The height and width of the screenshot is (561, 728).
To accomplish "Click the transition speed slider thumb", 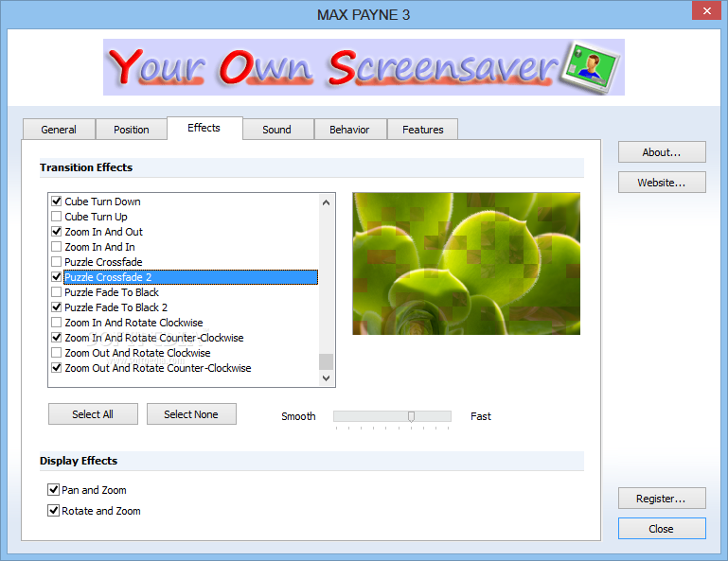I will coord(411,416).
